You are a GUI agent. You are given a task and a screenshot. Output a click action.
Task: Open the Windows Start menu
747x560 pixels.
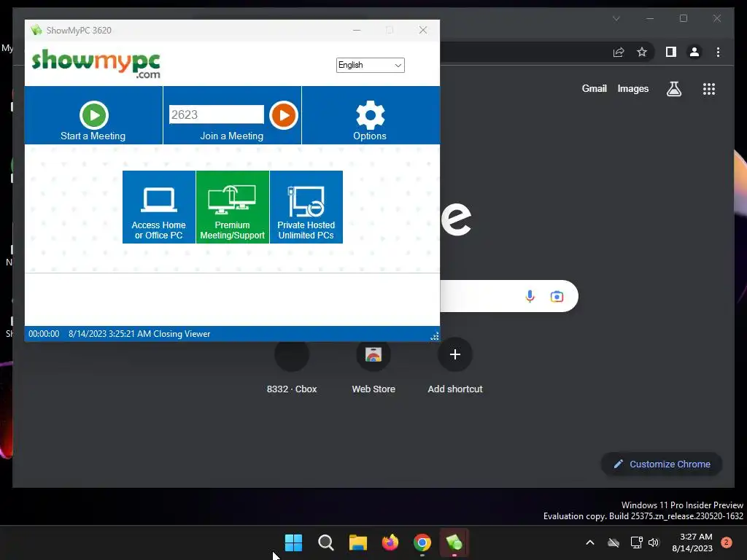[x=293, y=542]
